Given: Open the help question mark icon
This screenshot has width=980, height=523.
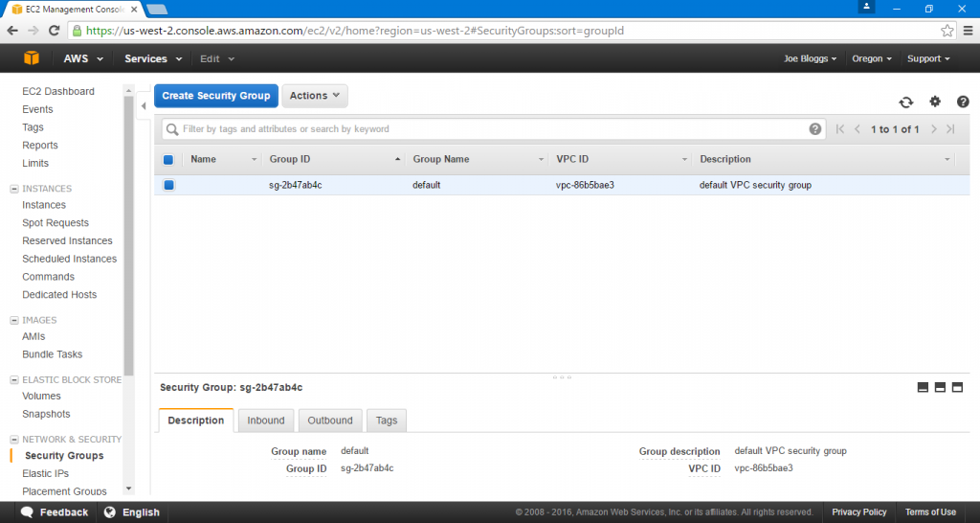Looking at the screenshot, I should (x=963, y=102).
